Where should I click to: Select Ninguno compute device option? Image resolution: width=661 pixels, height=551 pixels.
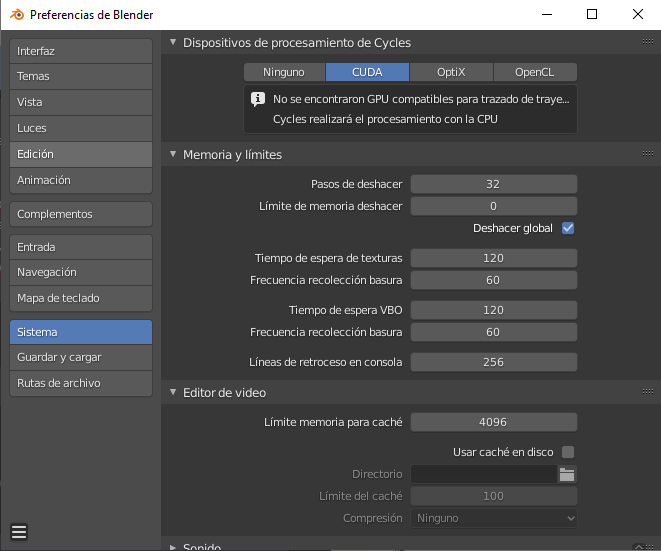284,72
